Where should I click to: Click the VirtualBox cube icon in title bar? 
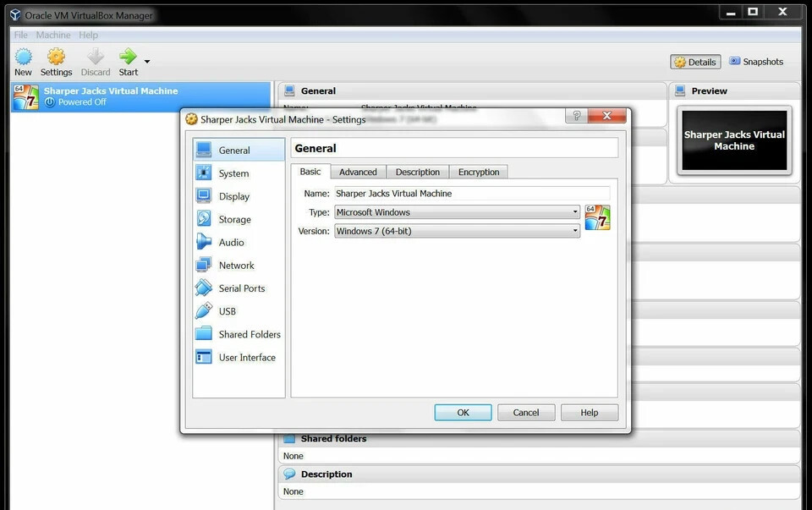pyautogui.click(x=15, y=15)
